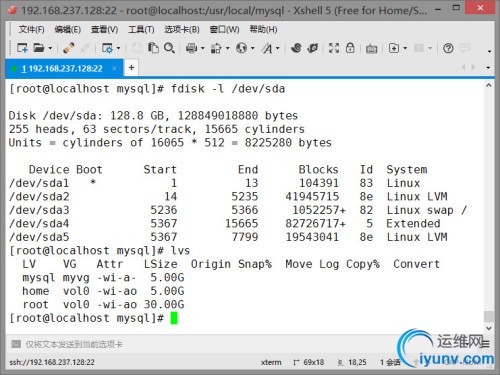
Task: Click terminal scrollbar down arrow
Action: point(489,328)
